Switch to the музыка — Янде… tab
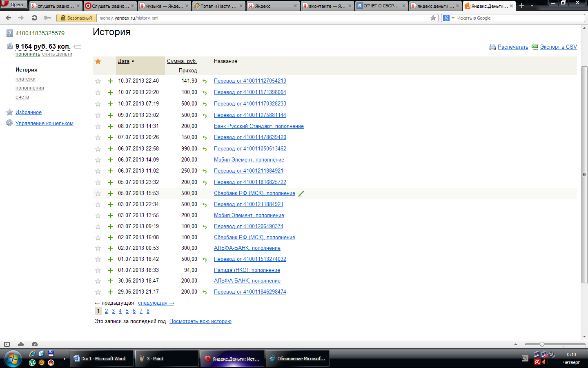Viewport: 588px width, 368px height. pos(164,6)
